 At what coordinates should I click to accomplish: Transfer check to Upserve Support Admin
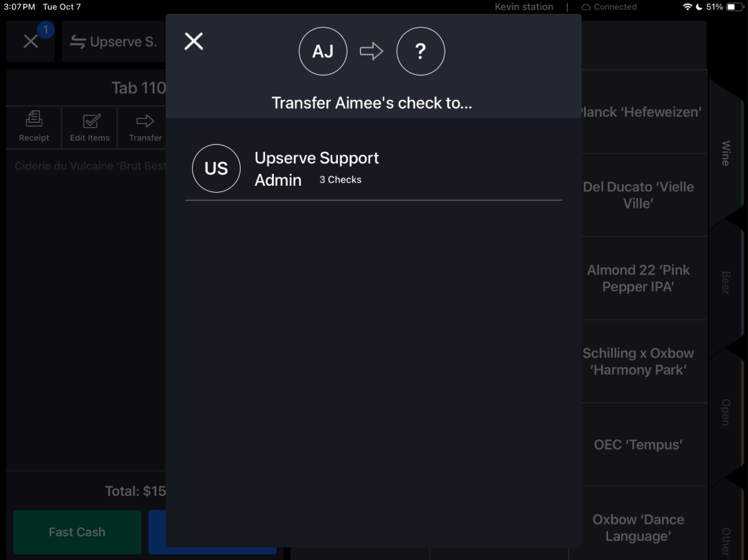tap(374, 169)
